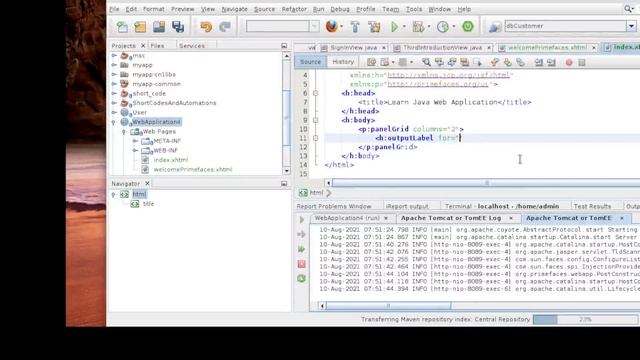This screenshot has height=360, width=640.
Task: Click the red Start Macro Recording icon
Action: [569, 62]
